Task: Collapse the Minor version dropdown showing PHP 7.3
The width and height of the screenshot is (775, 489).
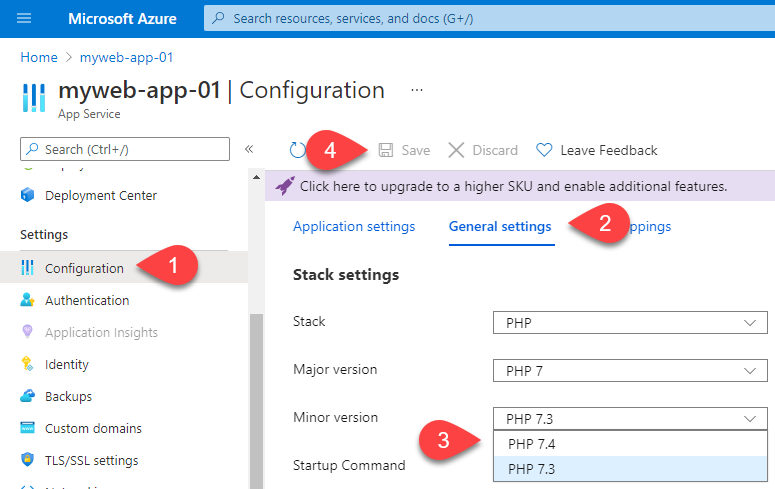Action: pyautogui.click(x=630, y=418)
